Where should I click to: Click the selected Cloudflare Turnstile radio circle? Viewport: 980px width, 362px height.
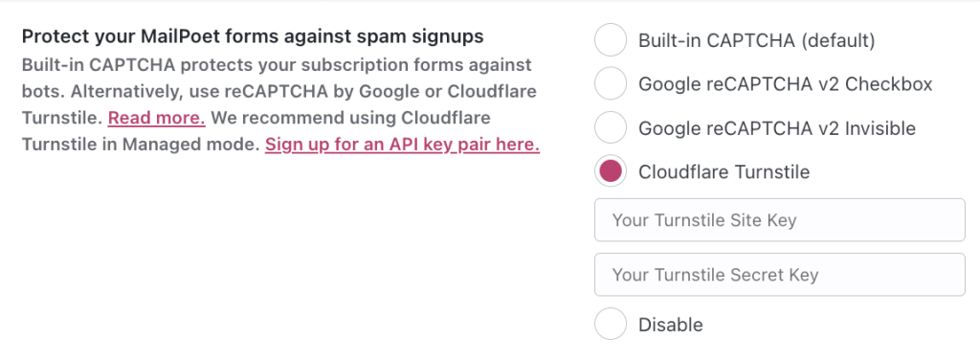point(610,171)
